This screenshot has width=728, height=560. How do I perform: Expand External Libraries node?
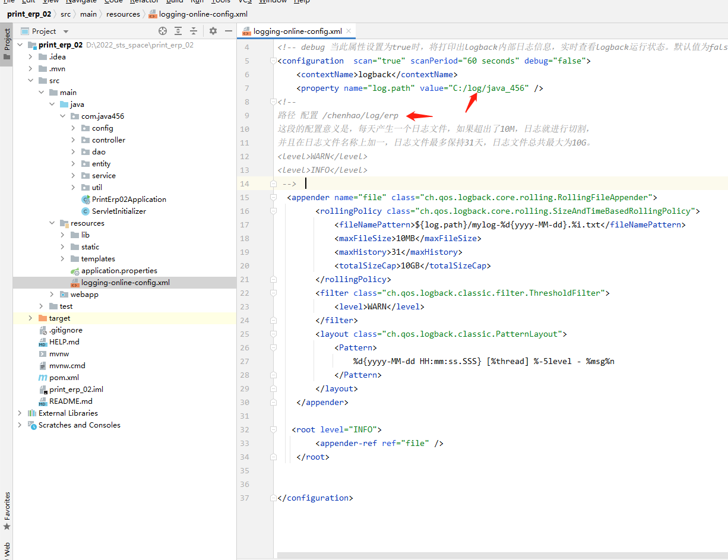pyautogui.click(x=20, y=413)
